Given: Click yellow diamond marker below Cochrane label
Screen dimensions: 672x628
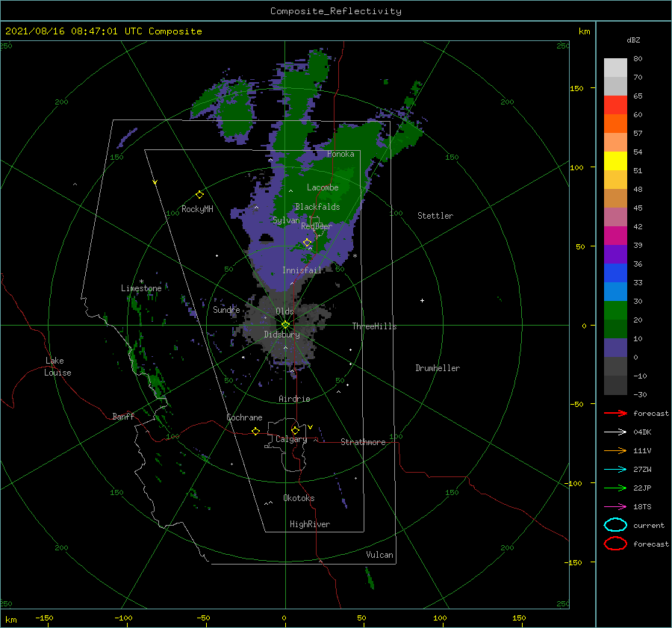Looking at the screenshot, I should point(255,431).
